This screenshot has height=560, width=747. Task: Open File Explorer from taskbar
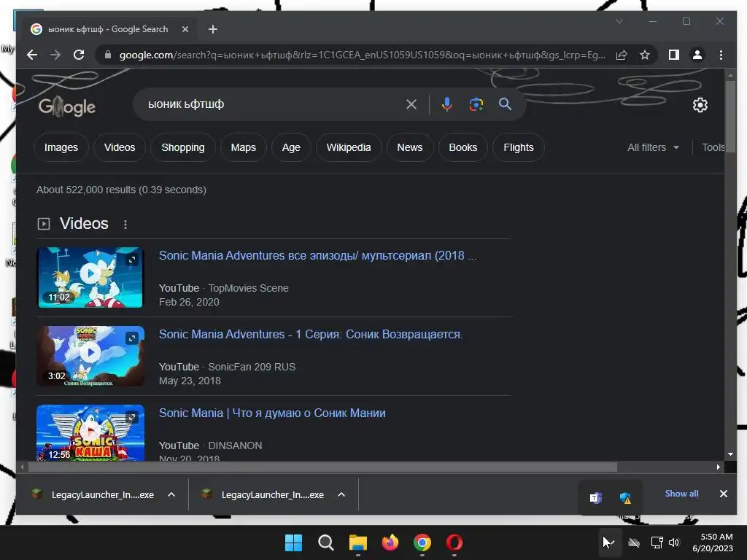[357, 542]
